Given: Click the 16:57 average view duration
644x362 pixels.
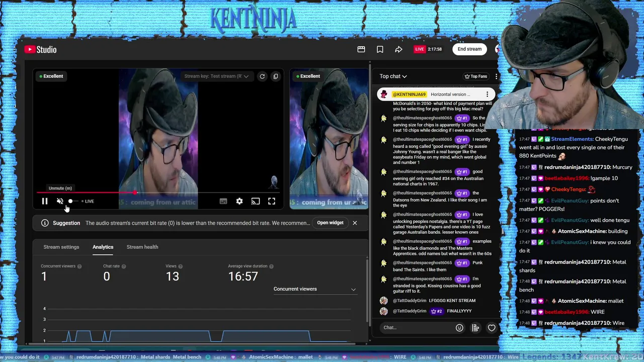Looking at the screenshot, I should (x=243, y=277).
